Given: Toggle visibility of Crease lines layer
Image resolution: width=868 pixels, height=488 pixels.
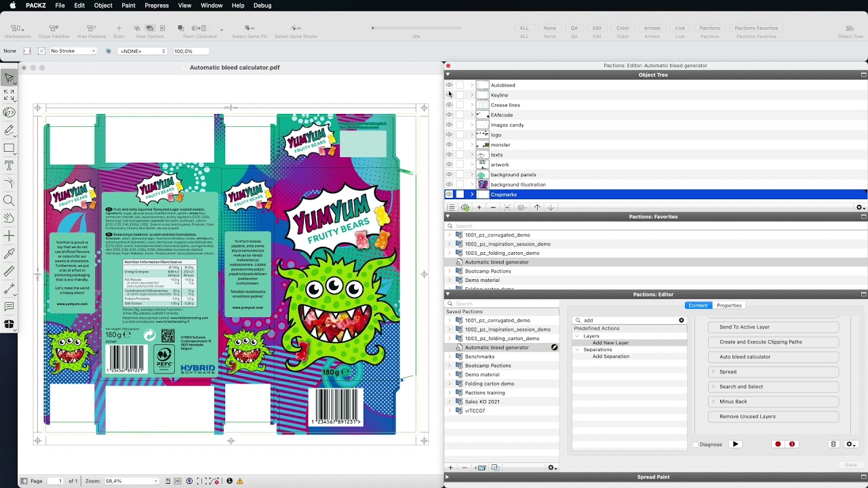Looking at the screenshot, I should pyautogui.click(x=449, y=105).
